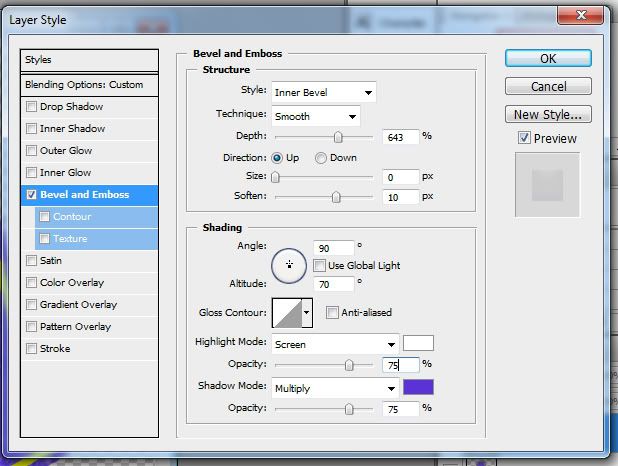Close the Layer Style dialog
This screenshot has height=466, width=618.
click(x=581, y=15)
